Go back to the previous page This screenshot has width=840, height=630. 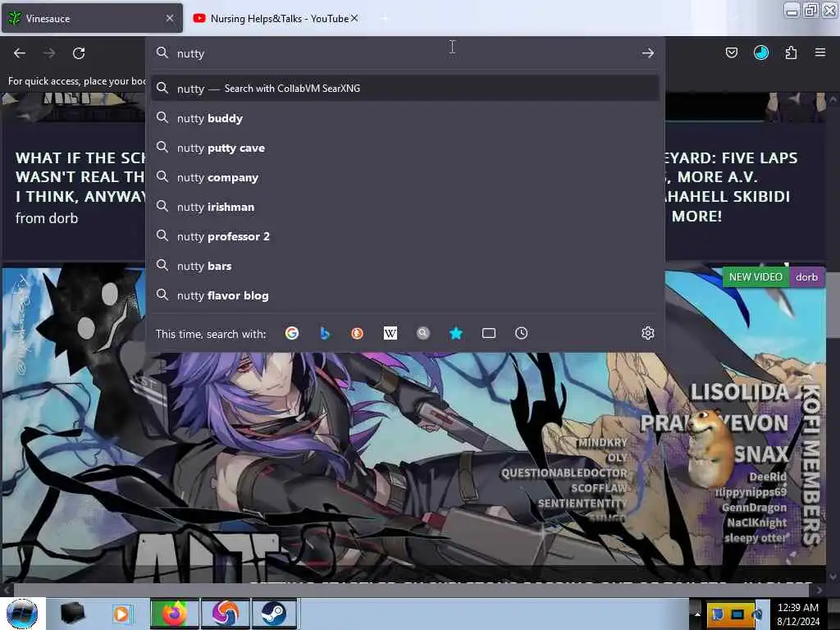tap(20, 53)
